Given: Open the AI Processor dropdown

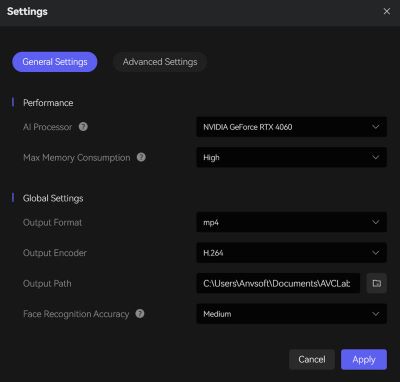Looking at the screenshot, I should (292, 127).
